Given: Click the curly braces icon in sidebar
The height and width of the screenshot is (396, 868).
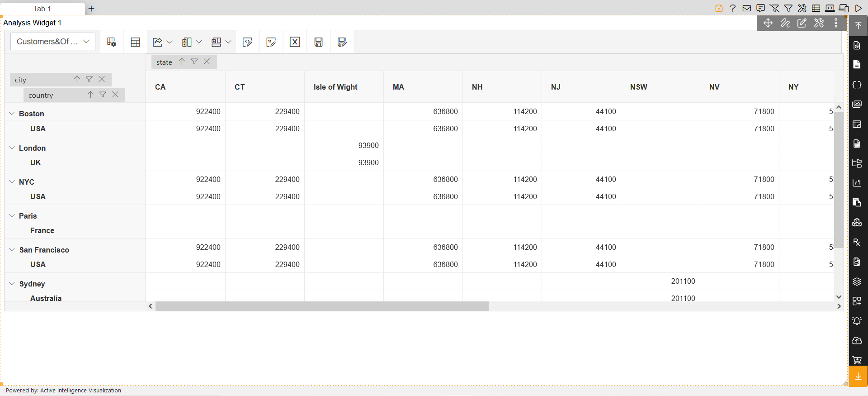Looking at the screenshot, I should 857,85.
